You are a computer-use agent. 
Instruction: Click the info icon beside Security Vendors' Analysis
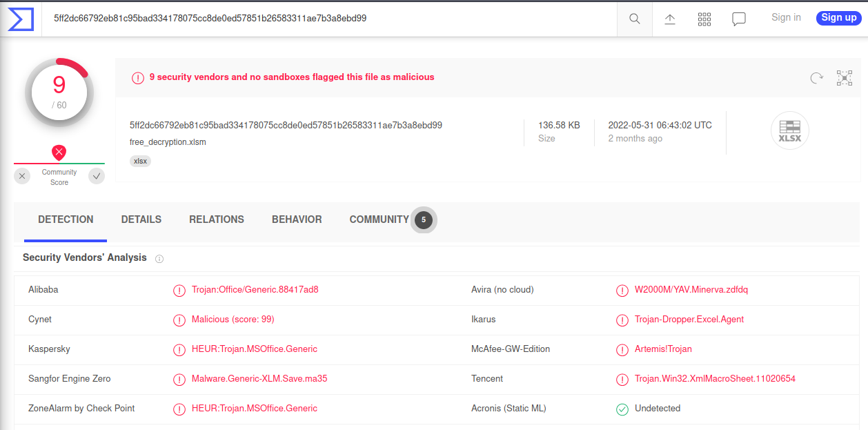tap(159, 259)
